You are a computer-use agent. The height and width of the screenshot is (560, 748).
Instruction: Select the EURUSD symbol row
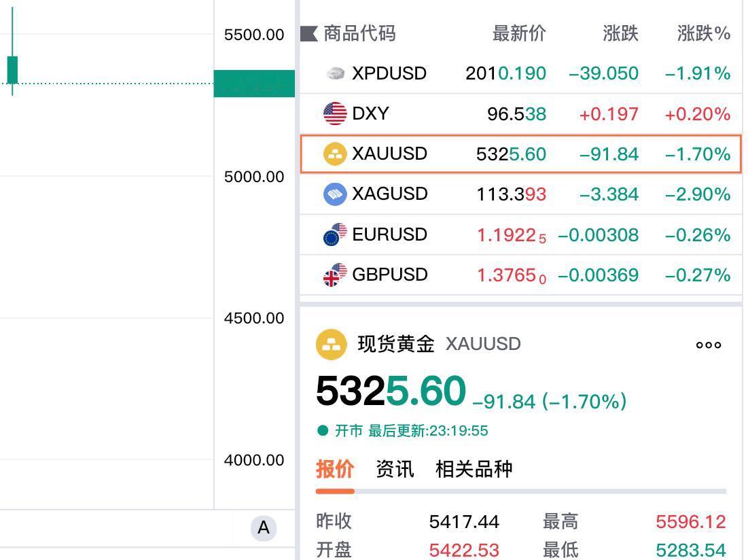(x=520, y=234)
